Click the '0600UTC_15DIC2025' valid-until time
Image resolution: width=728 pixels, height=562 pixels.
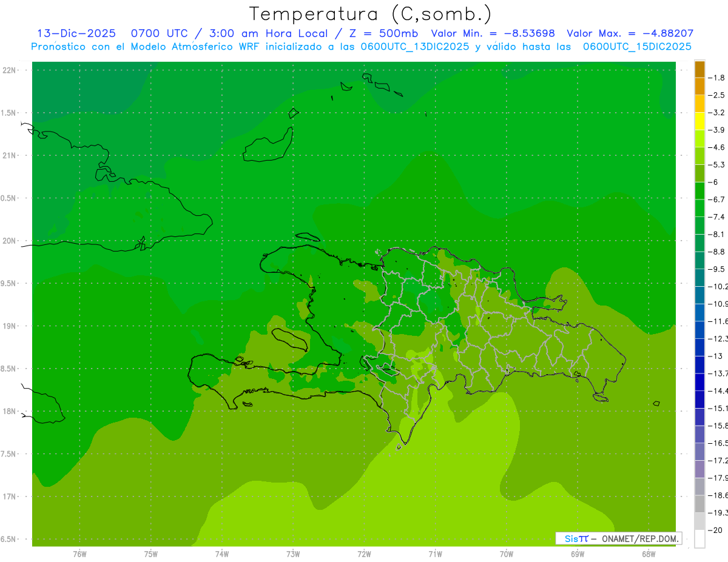tap(637, 47)
